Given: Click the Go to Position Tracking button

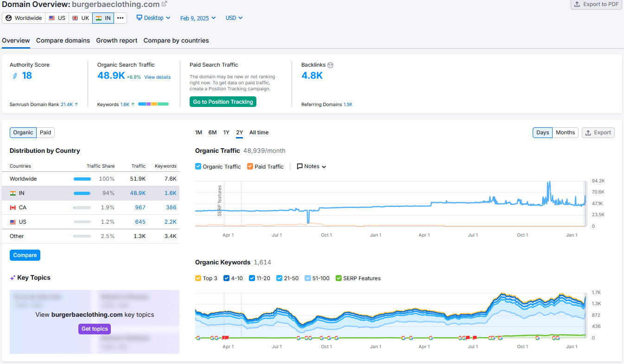Looking at the screenshot, I should tap(223, 102).
